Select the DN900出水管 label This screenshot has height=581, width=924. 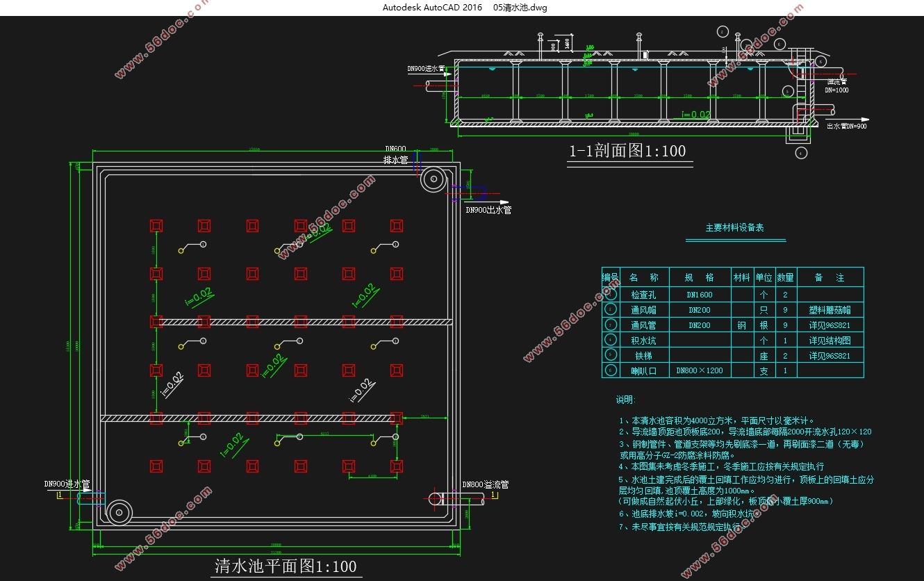488,210
